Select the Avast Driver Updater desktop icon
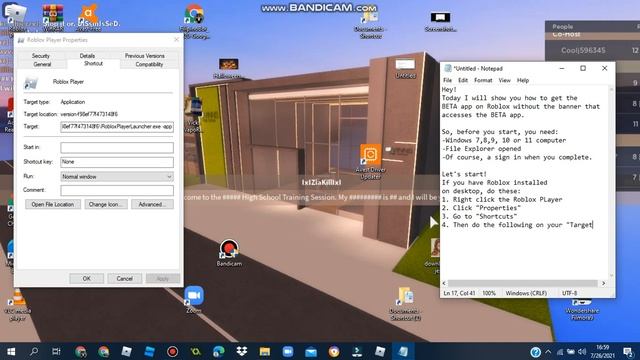640x360 pixels. [x=370, y=162]
